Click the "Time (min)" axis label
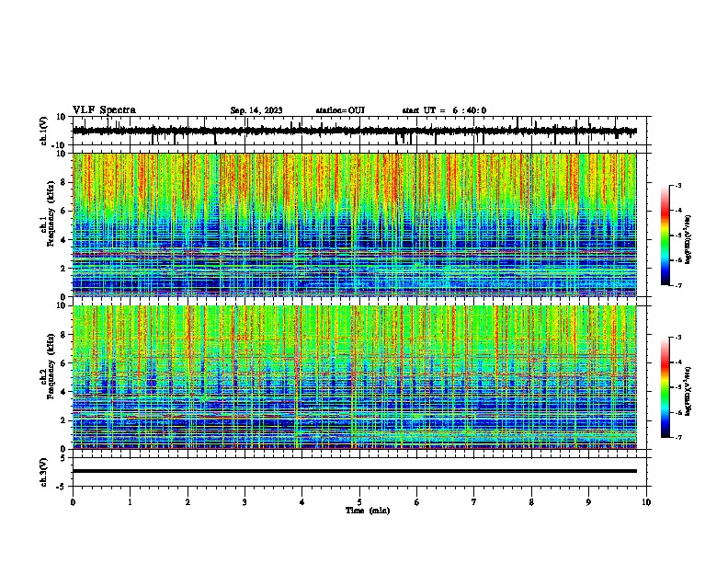The width and height of the screenshot is (728, 563). [368, 511]
